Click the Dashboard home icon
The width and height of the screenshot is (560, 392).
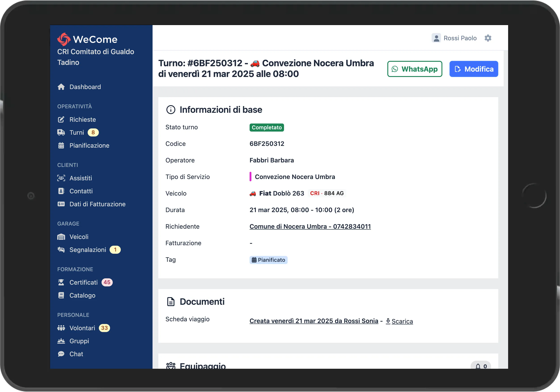[x=61, y=87]
